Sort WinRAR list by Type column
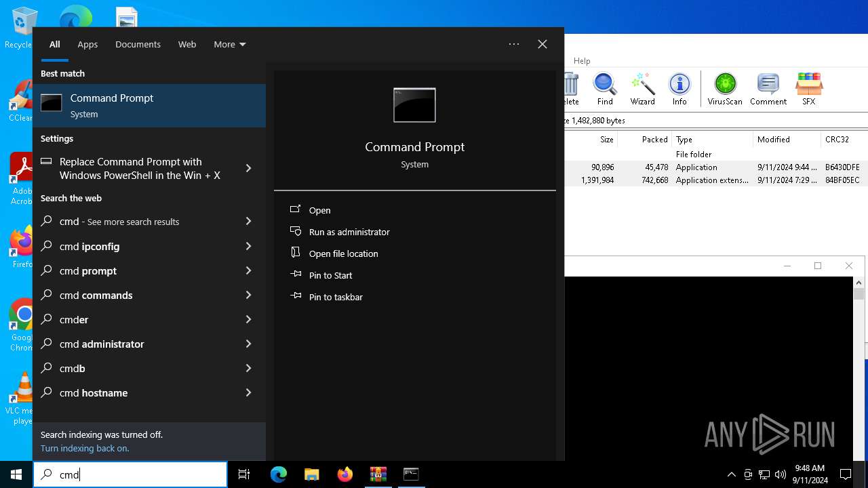The width and height of the screenshot is (868, 488). 712,140
